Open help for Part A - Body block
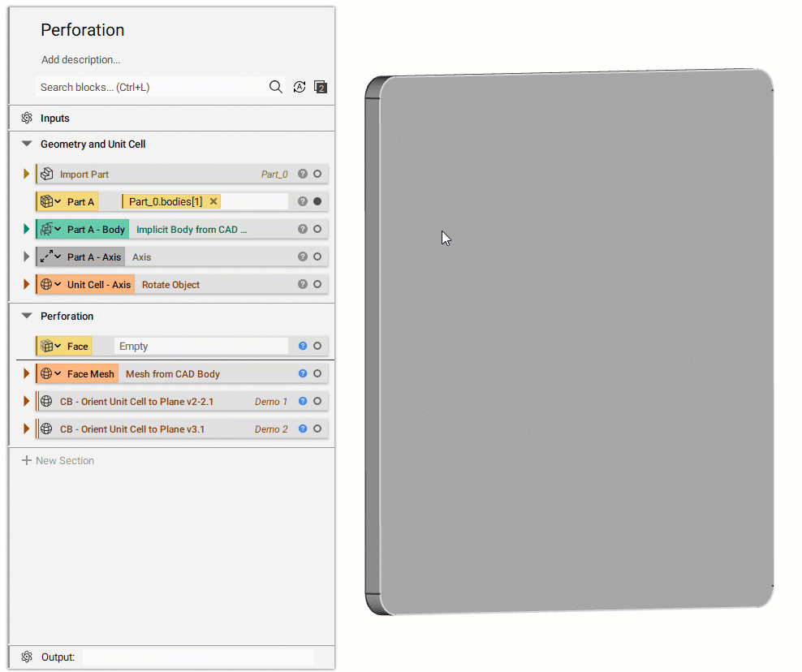Viewport: 802px width, 672px height. [x=303, y=229]
